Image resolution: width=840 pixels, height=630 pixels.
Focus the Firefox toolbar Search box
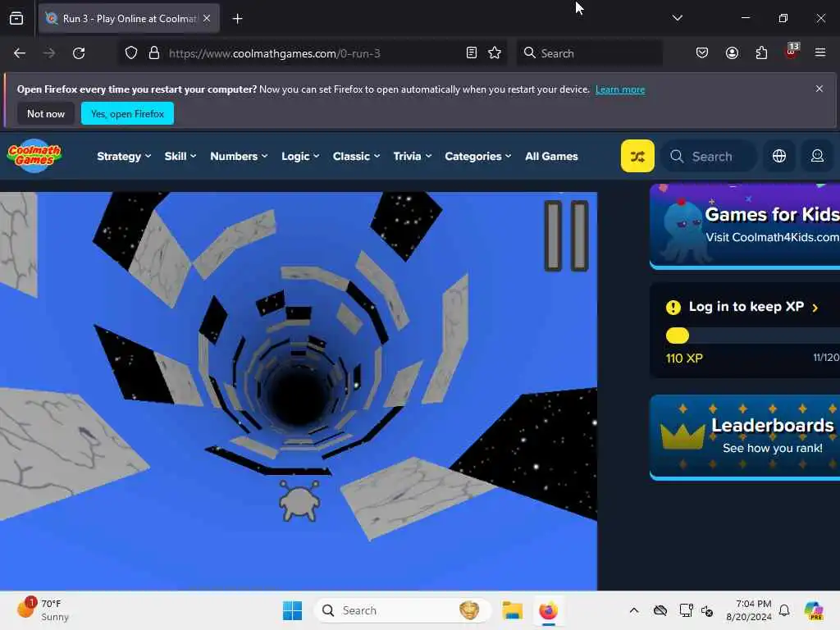pyautogui.click(x=589, y=53)
